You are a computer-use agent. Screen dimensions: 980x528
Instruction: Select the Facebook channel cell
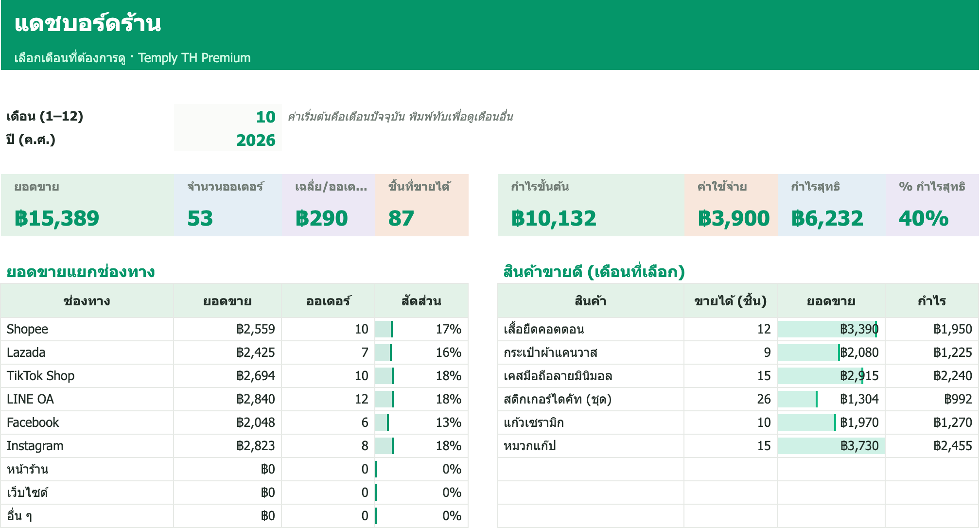(87, 422)
